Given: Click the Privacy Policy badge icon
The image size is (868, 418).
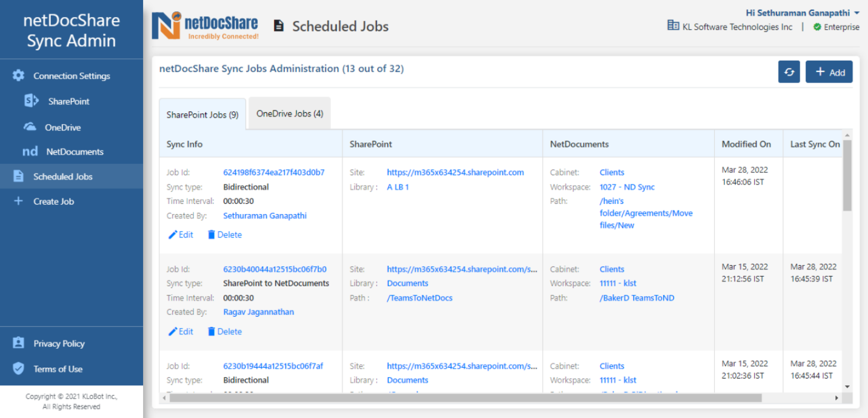Looking at the screenshot, I should click(19, 343).
